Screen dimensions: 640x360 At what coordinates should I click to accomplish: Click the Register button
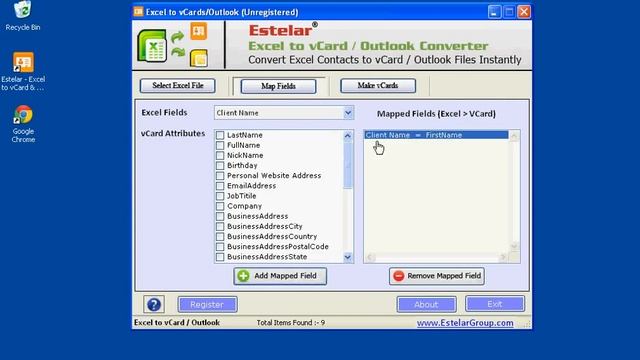coord(207,304)
